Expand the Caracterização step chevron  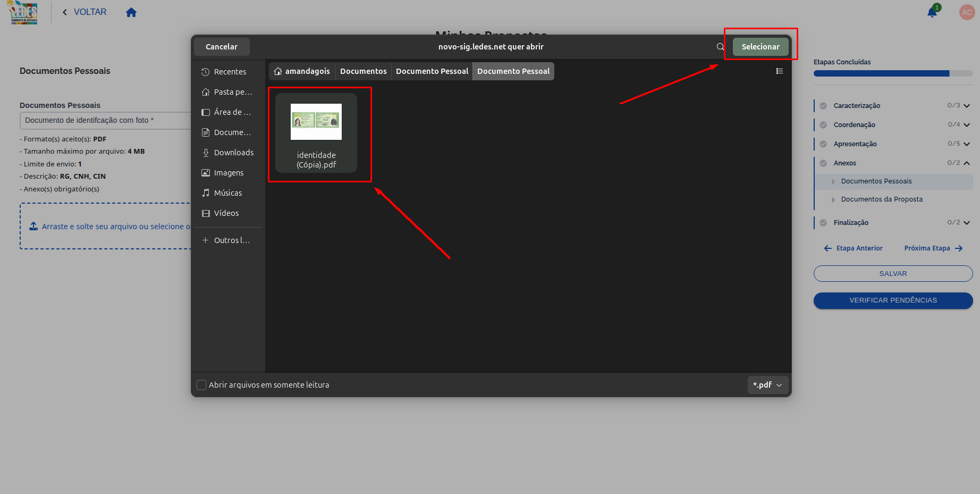click(x=967, y=106)
